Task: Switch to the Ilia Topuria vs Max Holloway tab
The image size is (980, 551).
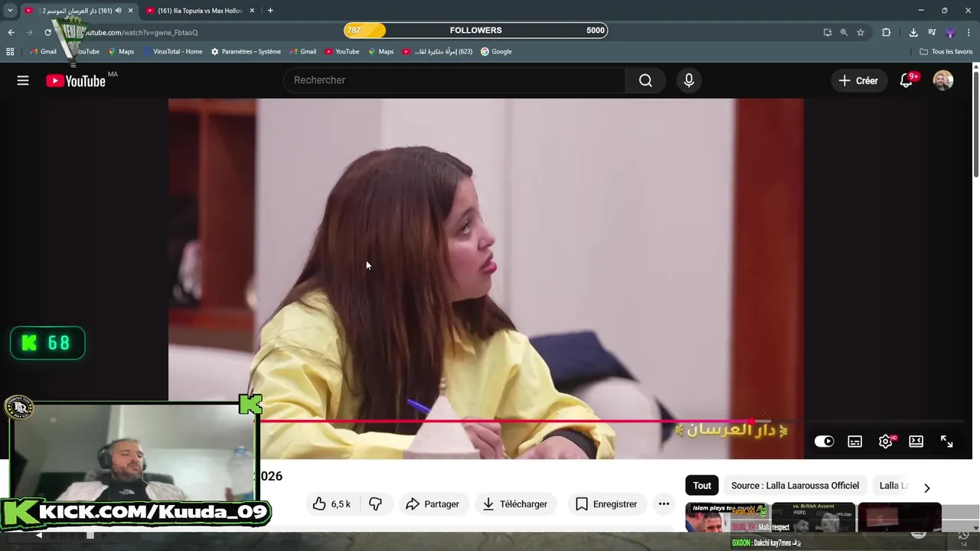Action: (199, 11)
